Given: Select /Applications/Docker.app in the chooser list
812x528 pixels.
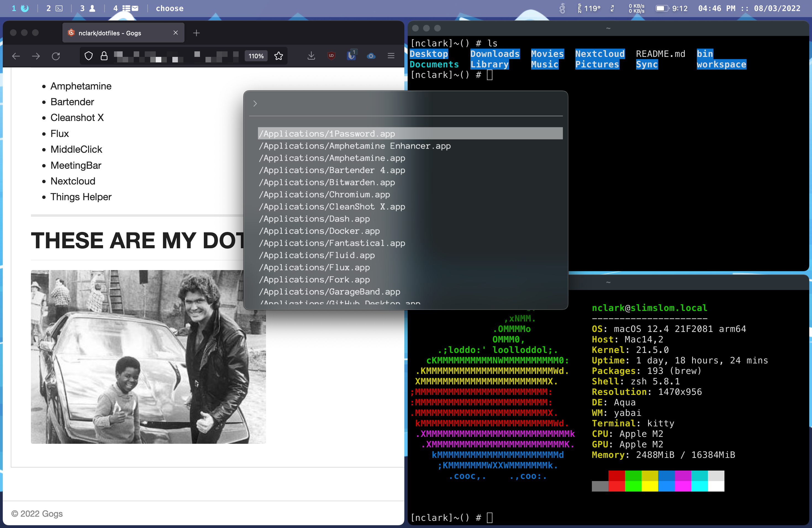Looking at the screenshot, I should click(x=319, y=231).
